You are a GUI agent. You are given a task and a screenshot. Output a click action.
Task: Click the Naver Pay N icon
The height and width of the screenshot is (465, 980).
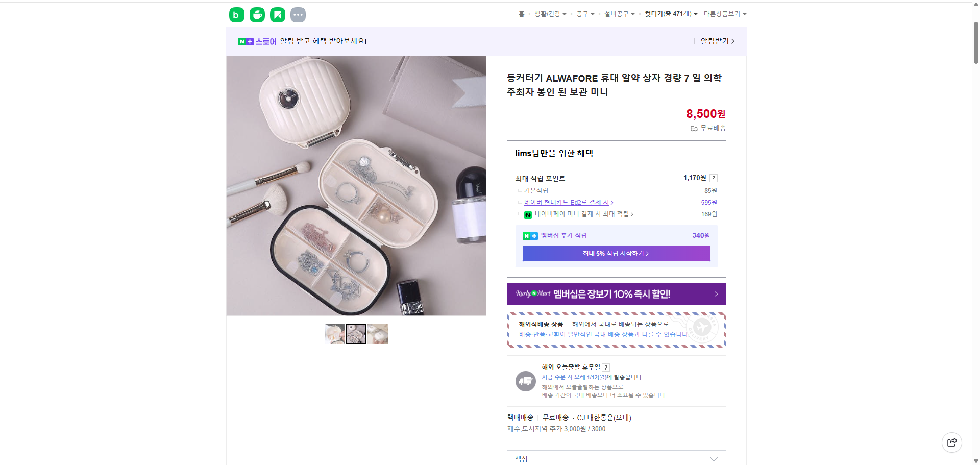(528, 214)
